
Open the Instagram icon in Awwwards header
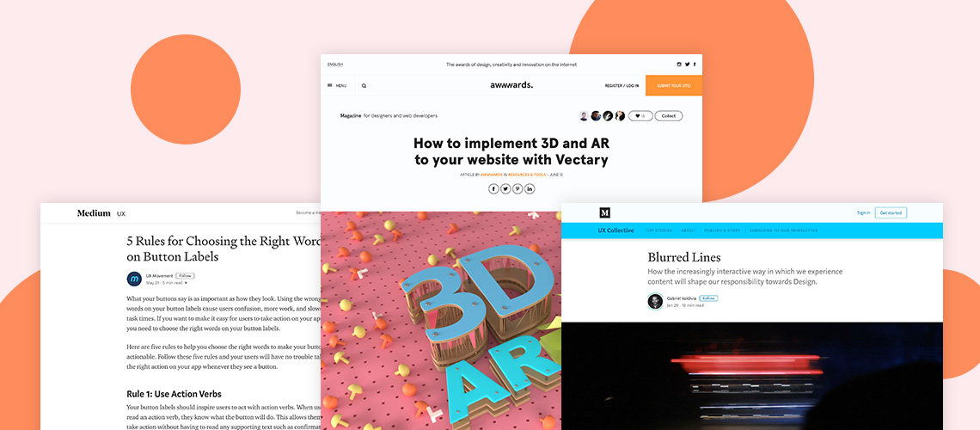coord(679,64)
